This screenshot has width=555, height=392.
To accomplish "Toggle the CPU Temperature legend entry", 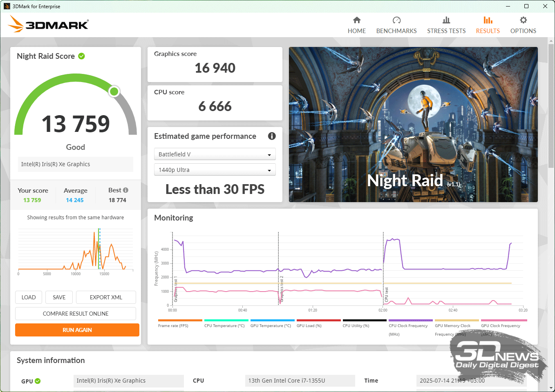I will (226, 323).
